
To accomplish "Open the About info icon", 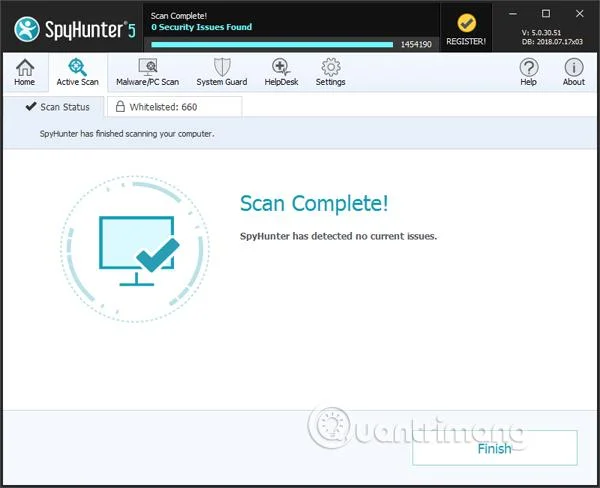I will [574, 72].
